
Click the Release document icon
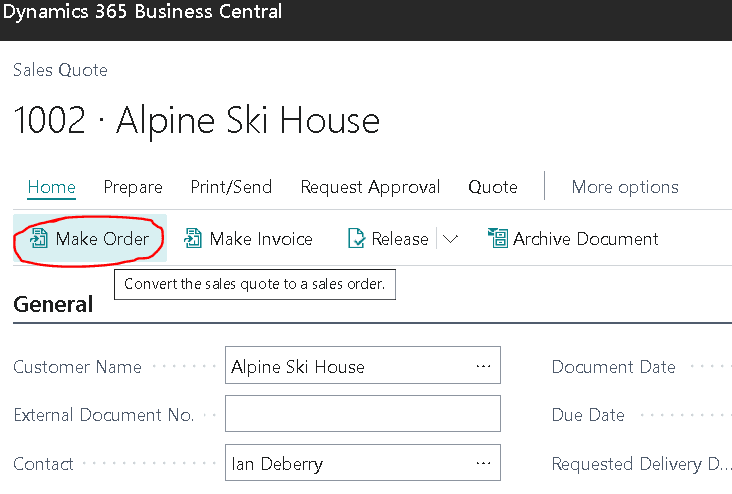(357, 238)
